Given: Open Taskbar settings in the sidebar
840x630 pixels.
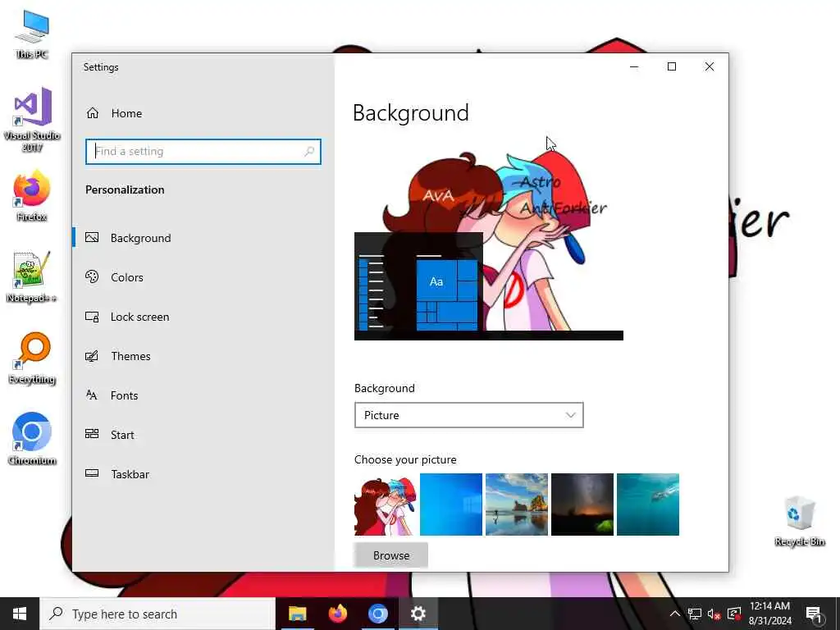Looking at the screenshot, I should tap(203, 474).
